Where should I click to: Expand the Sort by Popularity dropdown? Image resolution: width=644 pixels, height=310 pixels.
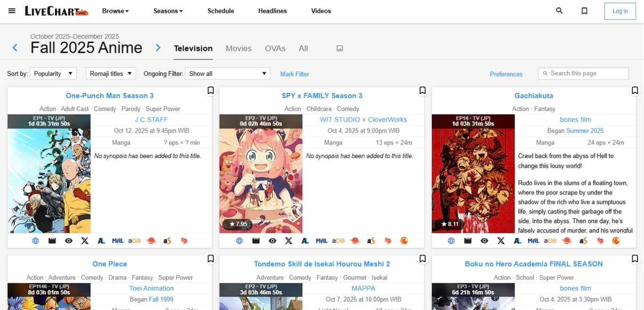point(53,74)
